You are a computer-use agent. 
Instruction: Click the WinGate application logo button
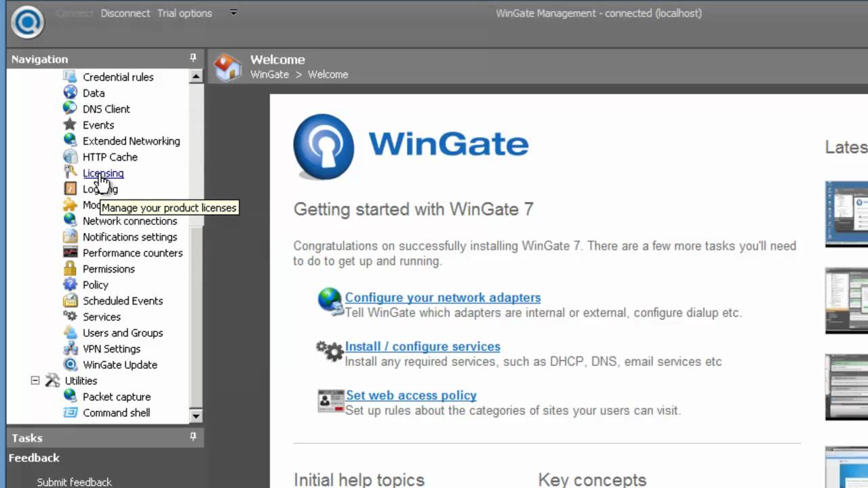point(27,21)
